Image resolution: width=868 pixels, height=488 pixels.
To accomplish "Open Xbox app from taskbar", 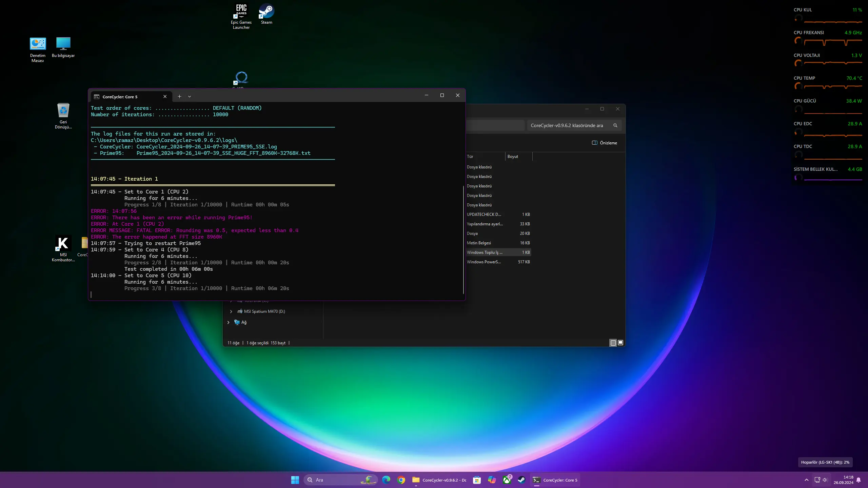I will 507,480.
